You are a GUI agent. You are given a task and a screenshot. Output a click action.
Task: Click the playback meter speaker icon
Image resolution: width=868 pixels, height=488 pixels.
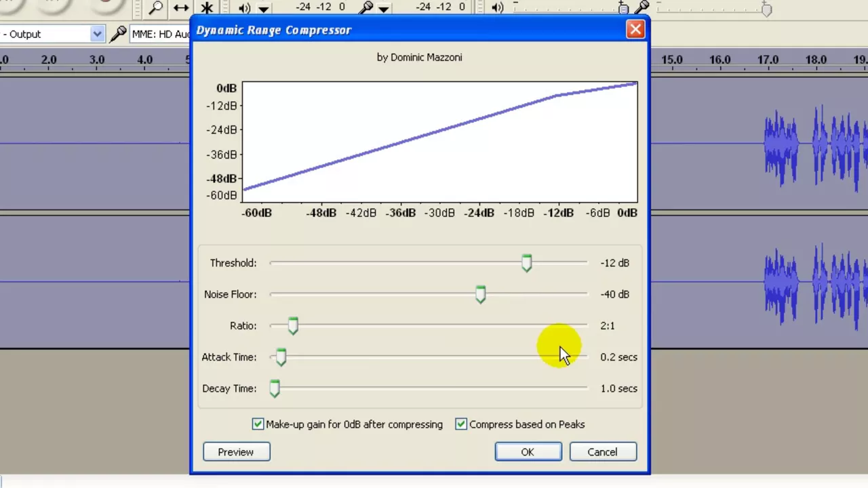[244, 8]
